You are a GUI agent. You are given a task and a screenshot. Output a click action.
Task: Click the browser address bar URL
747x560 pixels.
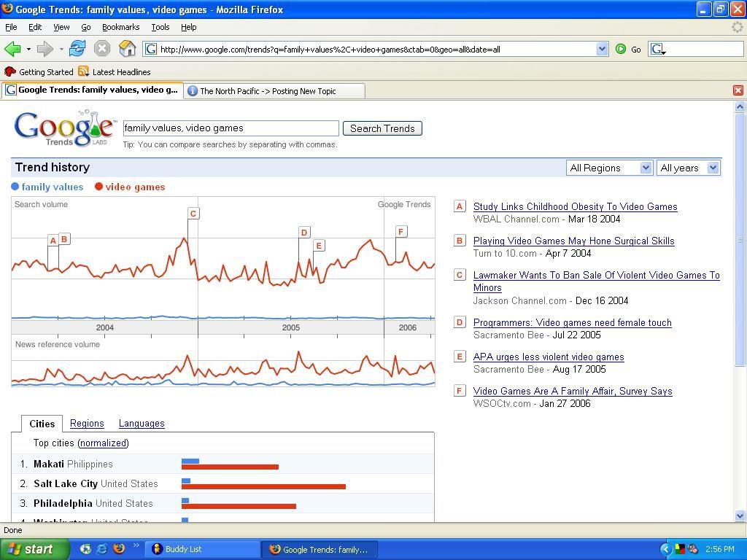376,49
